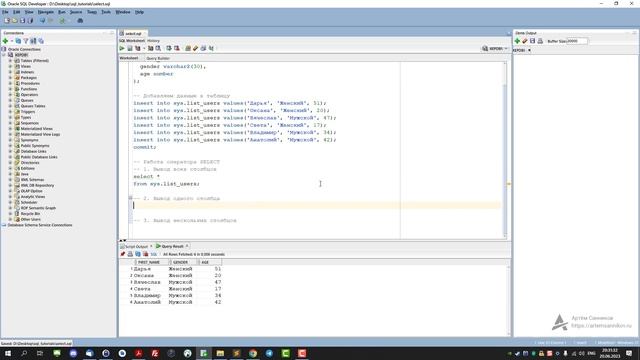The image size is (640, 360).
Task: Click the Clear eraser icon in worksheet toolbar
Action: pos(196,48)
